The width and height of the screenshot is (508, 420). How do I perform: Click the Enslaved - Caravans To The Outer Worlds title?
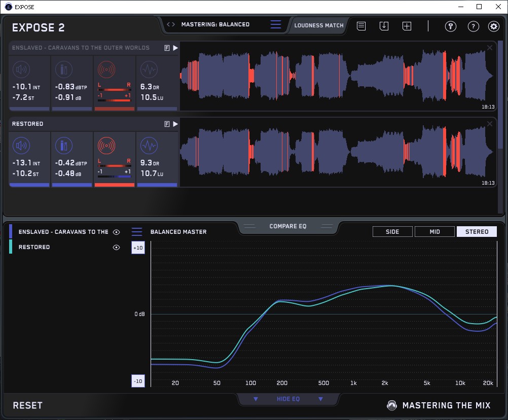pos(81,48)
